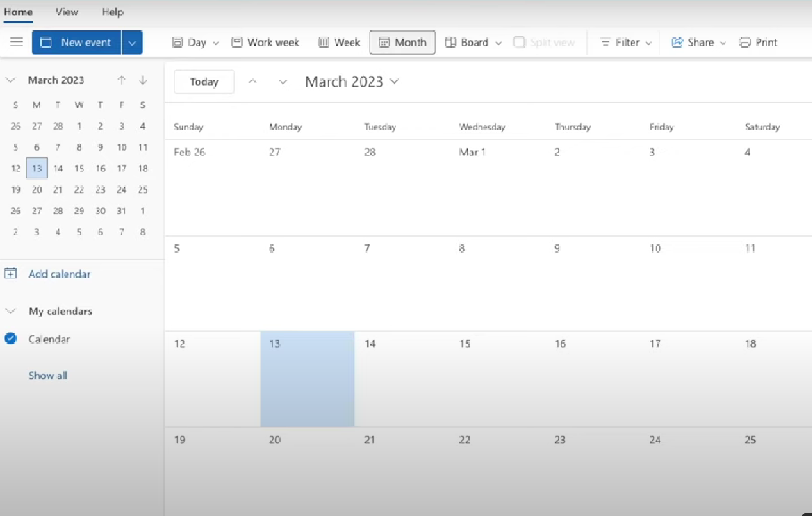Image resolution: width=812 pixels, height=516 pixels.
Task: Click the Saturday column header
Action: tap(762, 127)
